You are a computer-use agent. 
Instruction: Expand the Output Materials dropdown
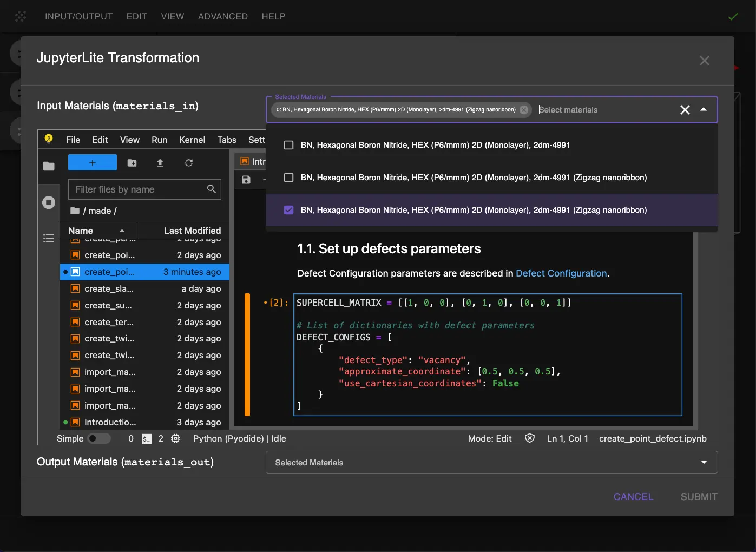[704, 462]
